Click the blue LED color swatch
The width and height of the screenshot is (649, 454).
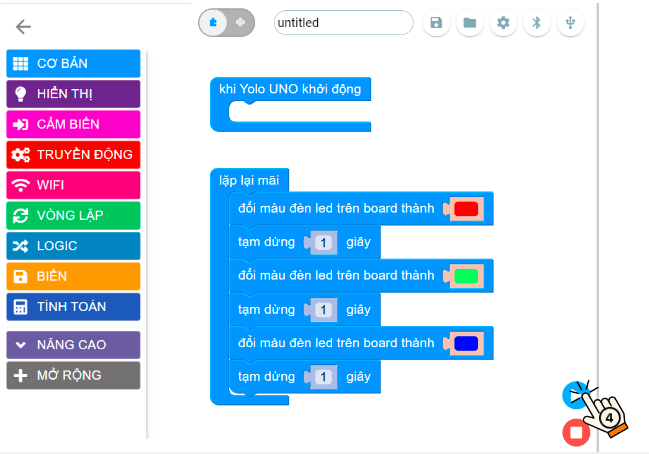[x=466, y=344]
